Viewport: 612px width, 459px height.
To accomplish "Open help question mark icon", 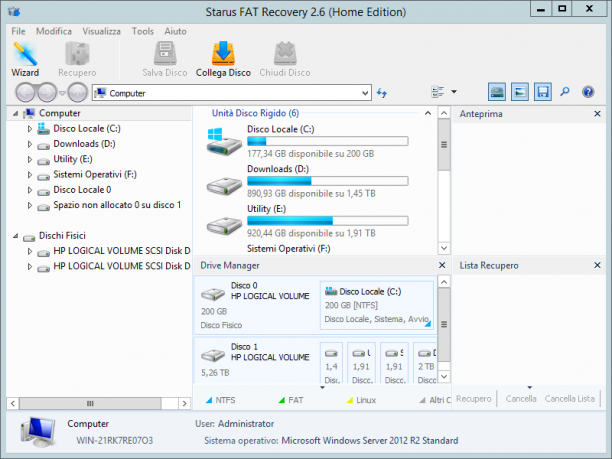I will coord(588,92).
